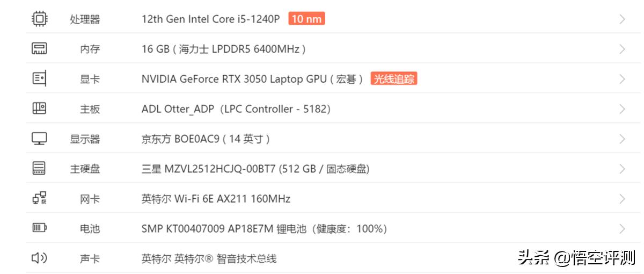
Task: Expand the BOE0AC9 display row chevron
Action: (622, 139)
